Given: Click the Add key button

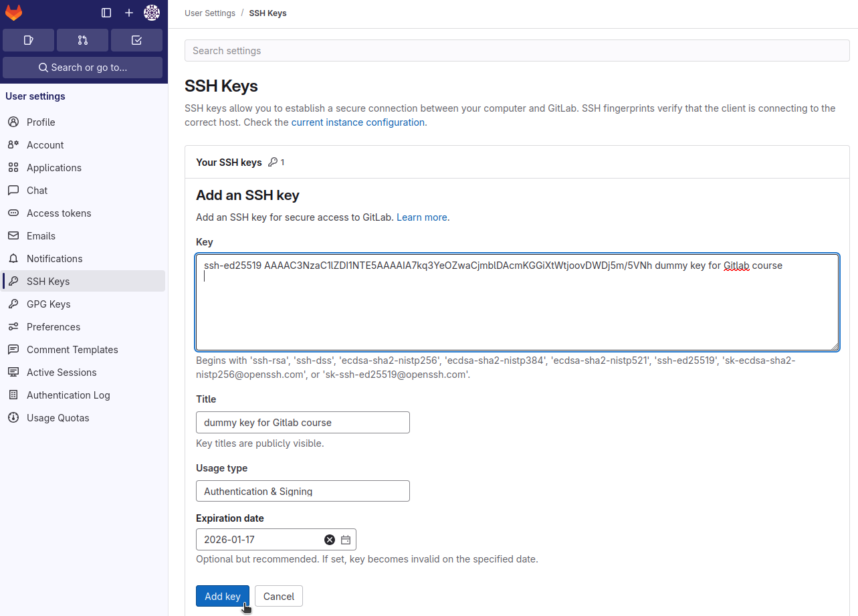Looking at the screenshot, I should tap(222, 596).
